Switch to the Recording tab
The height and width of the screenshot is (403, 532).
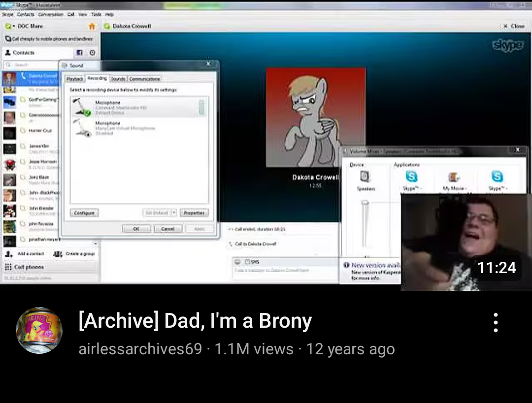(97, 78)
